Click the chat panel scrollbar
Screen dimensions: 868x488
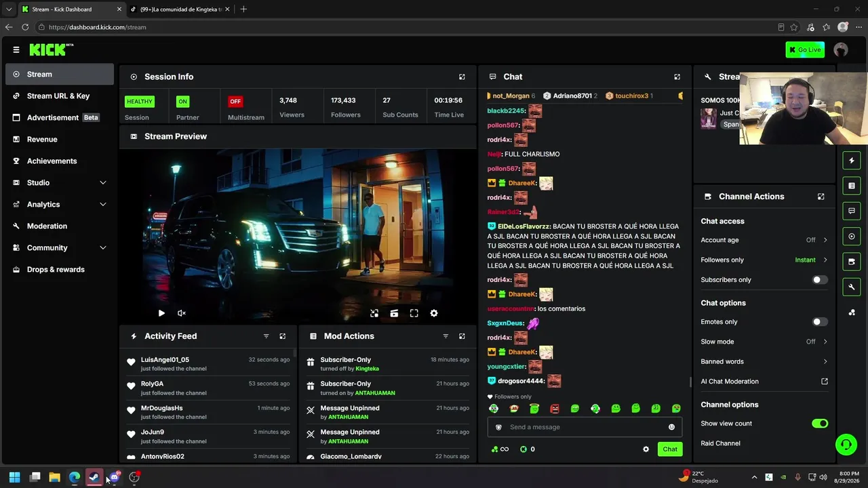[690, 382]
